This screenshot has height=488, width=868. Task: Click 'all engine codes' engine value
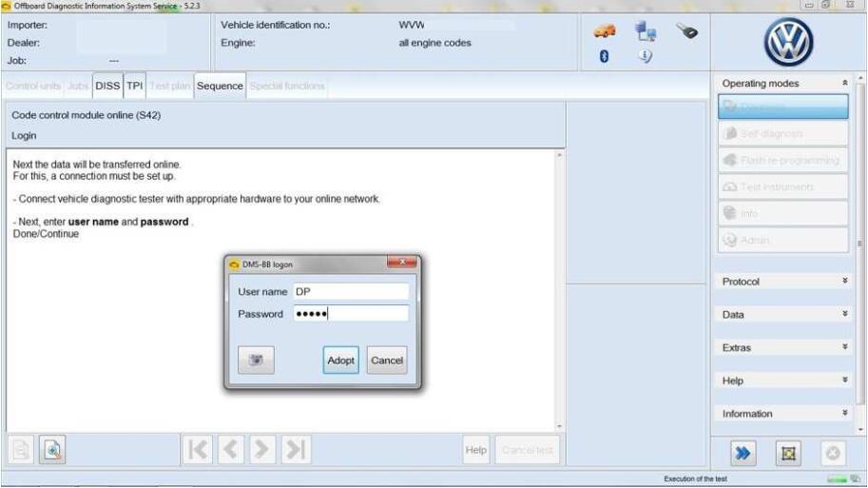pos(435,43)
